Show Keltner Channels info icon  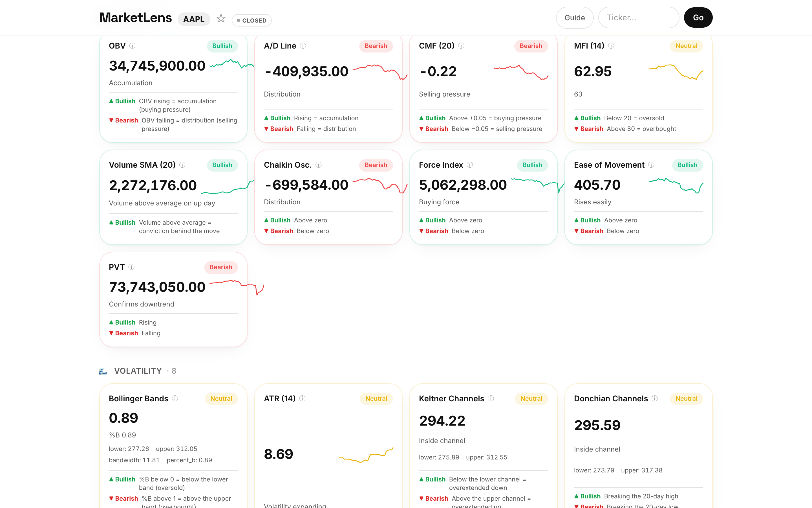click(491, 398)
